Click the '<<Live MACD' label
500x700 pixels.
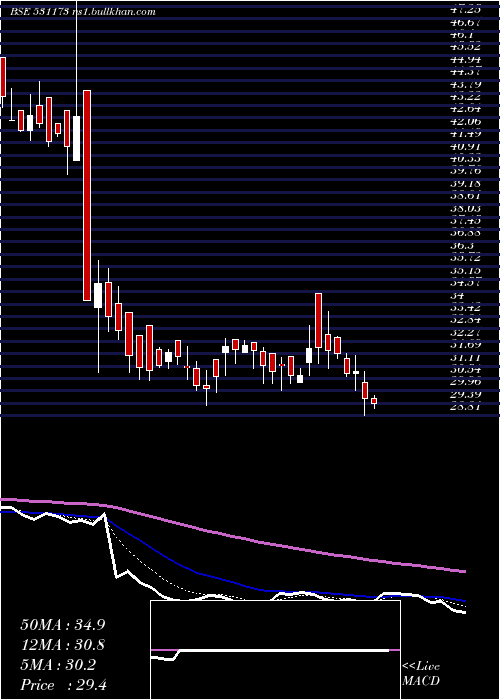click(421, 674)
